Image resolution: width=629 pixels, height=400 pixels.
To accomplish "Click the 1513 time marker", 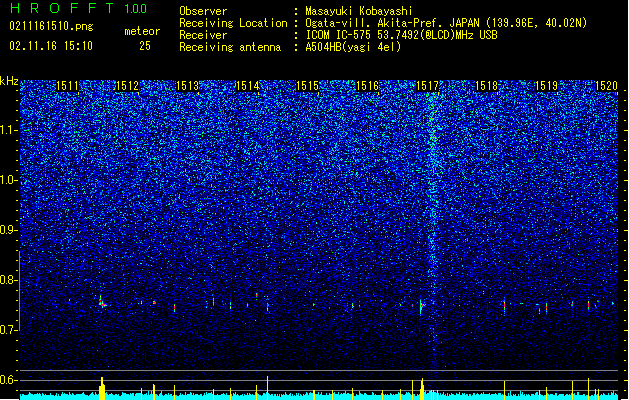I will click(187, 86).
